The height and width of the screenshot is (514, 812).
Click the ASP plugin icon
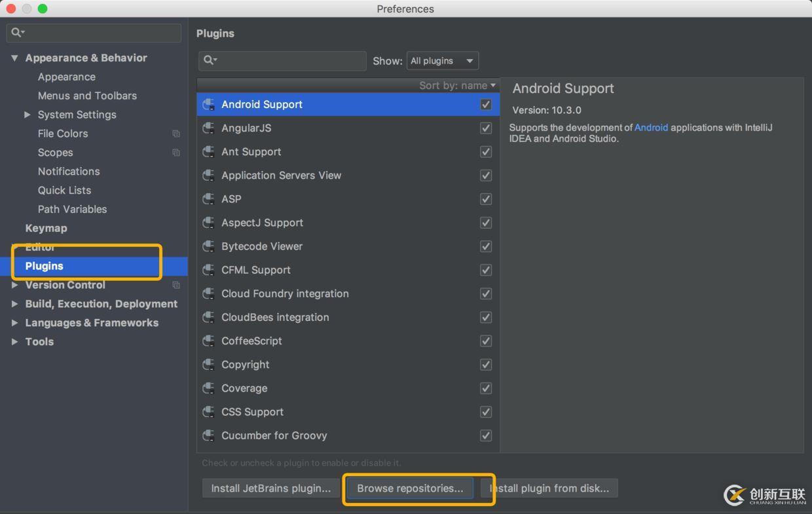click(x=209, y=198)
